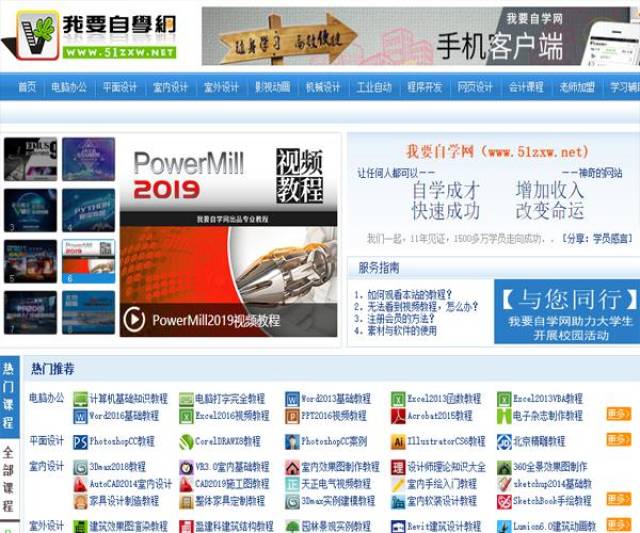
Task: Click the VR3.0室内基础教程 icon
Action: 186,467
